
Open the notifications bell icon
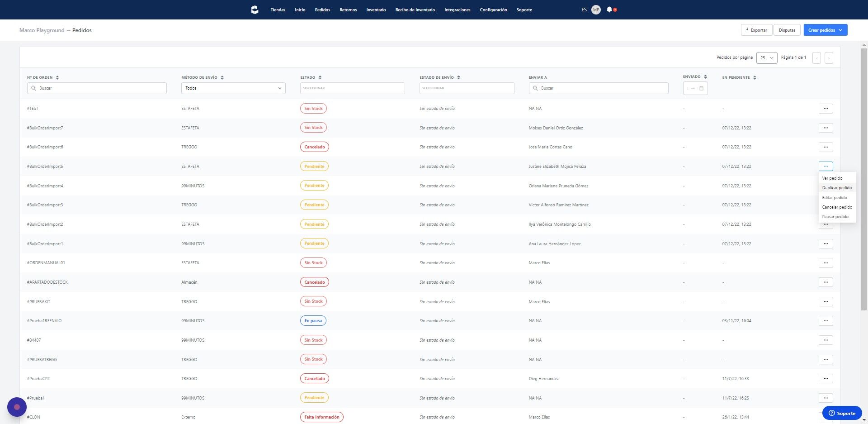(x=609, y=10)
